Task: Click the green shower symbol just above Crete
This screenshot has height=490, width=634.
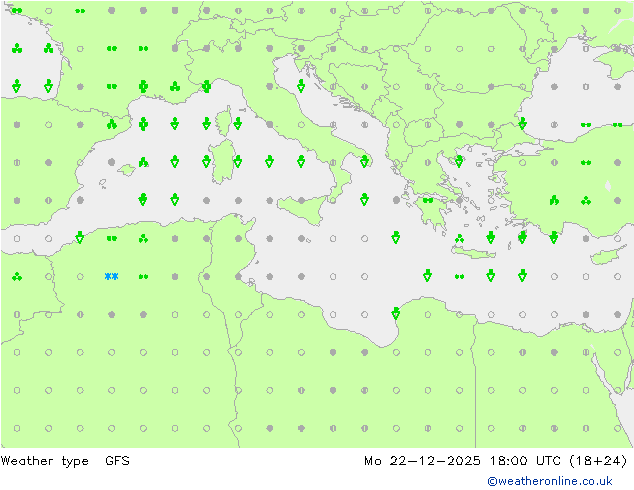Action: coord(459,239)
